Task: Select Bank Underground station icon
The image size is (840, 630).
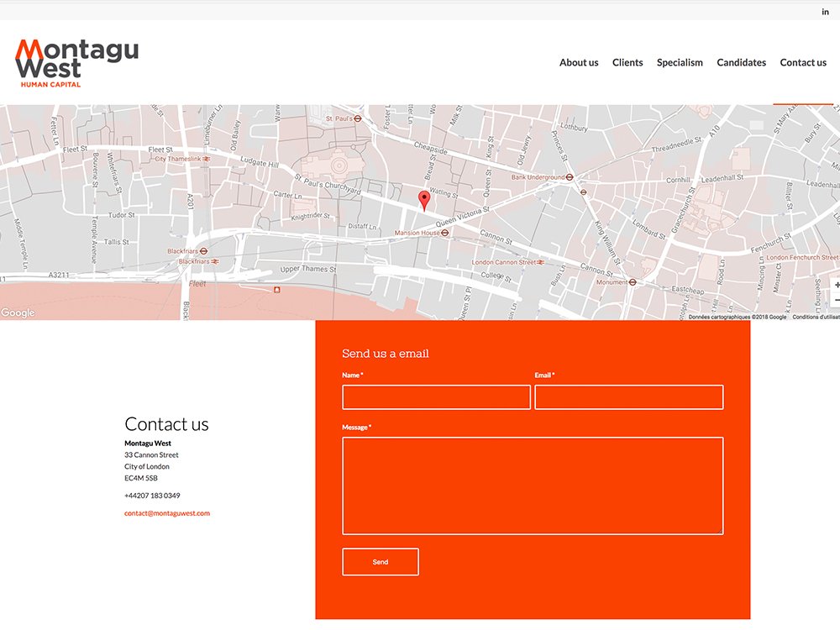Action: click(570, 176)
